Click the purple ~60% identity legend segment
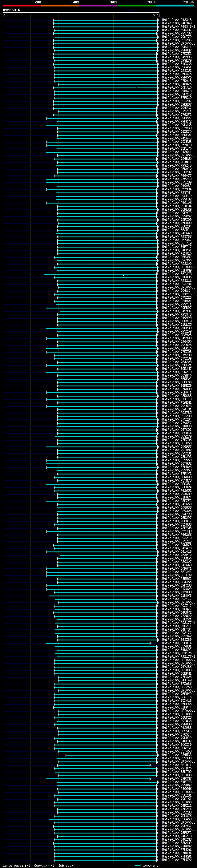The image size is (197, 868). (x=98, y=6)
